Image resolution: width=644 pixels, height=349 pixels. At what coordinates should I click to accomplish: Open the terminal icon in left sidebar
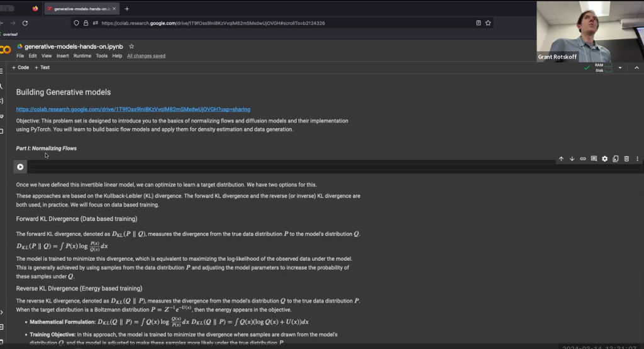(x=2, y=341)
